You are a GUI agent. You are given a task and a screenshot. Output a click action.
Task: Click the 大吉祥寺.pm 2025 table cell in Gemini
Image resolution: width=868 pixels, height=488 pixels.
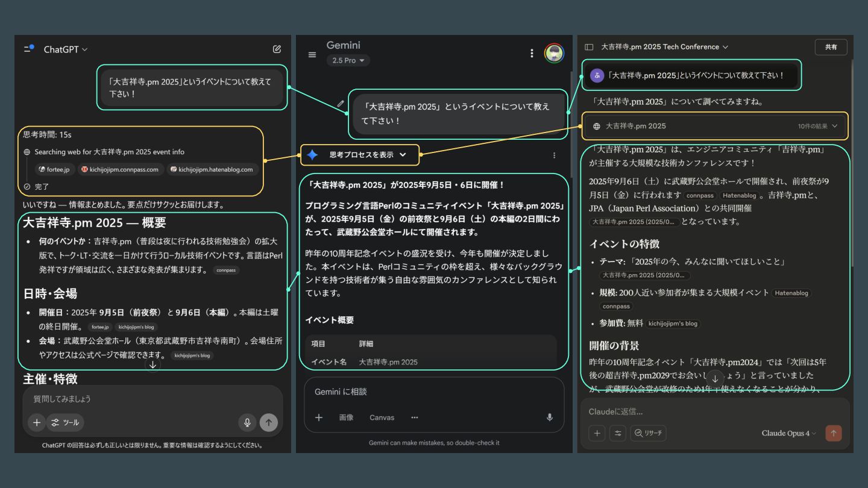click(x=388, y=362)
